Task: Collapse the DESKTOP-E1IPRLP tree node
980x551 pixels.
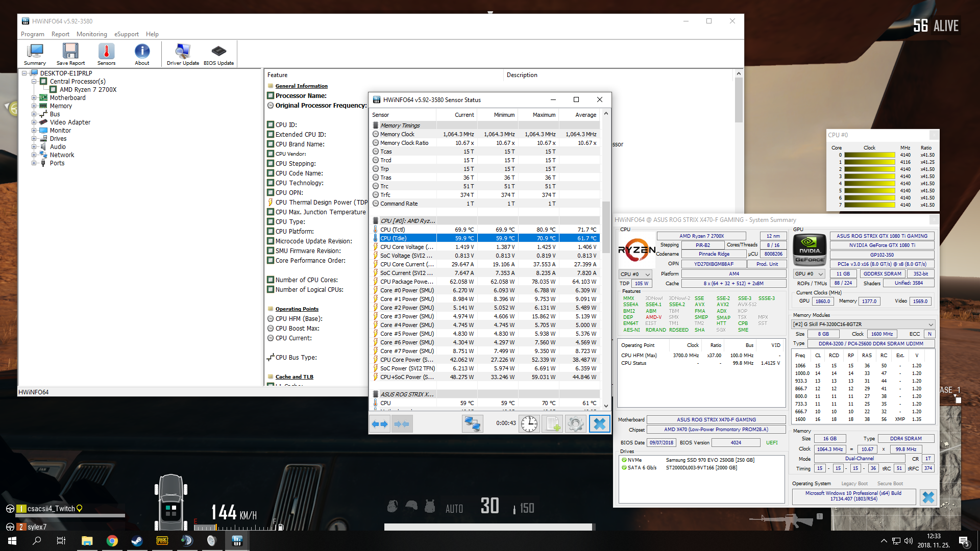Action: point(24,73)
